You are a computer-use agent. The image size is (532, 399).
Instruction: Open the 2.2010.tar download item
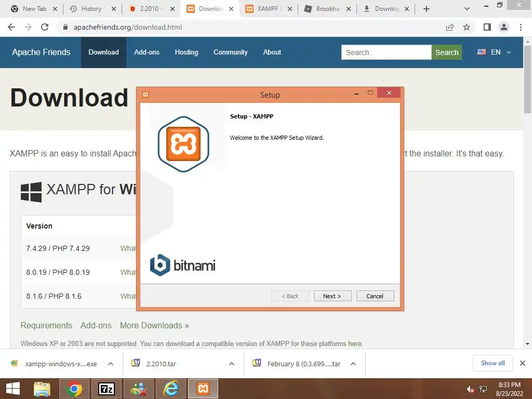pyautogui.click(x=161, y=364)
